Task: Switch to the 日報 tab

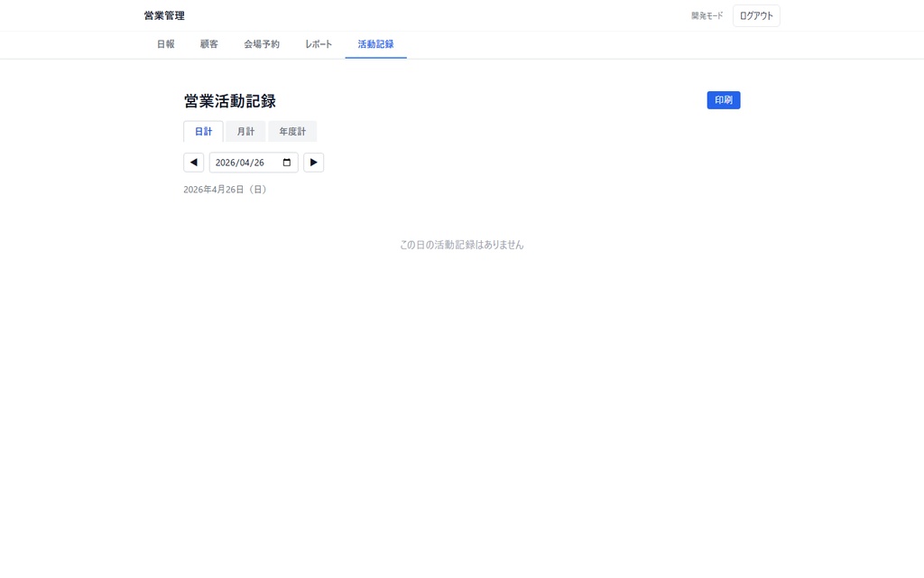Action: pyautogui.click(x=165, y=43)
